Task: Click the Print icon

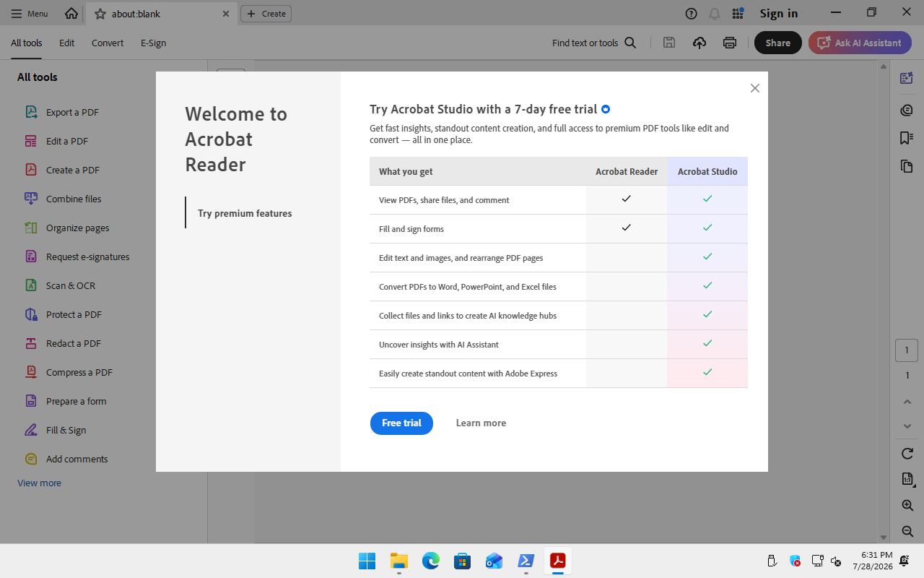Action: coord(730,43)
